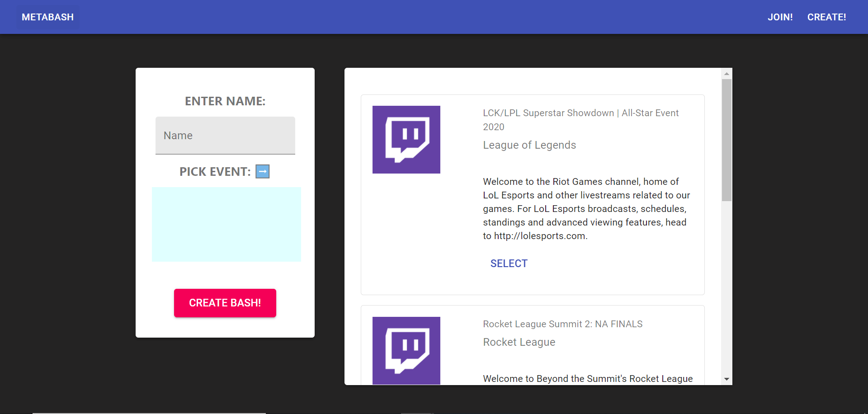Open the JOIN! nav link
This screenshot has width=868, height=414.
point(780,17)
